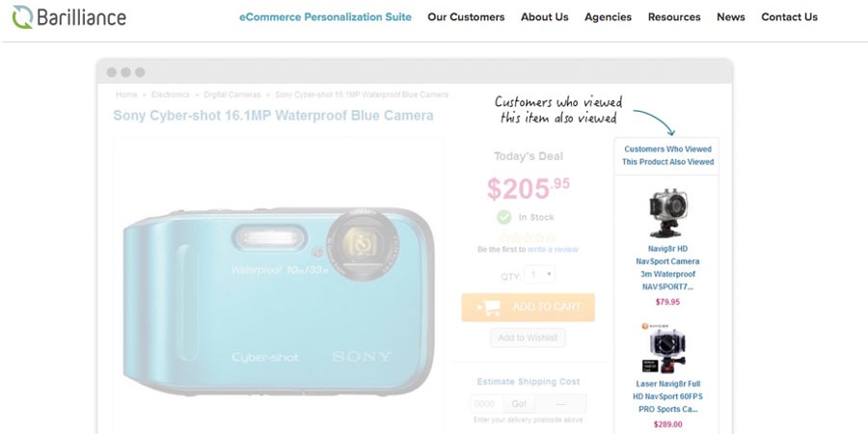
Task: Open Navig8r HD NavSport Camera thumbnail
Action: 668,213
